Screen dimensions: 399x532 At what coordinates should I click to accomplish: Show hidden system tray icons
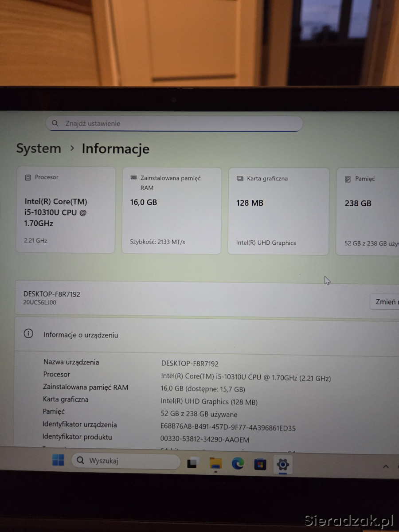pyautogui.click(x=386, y=466)
